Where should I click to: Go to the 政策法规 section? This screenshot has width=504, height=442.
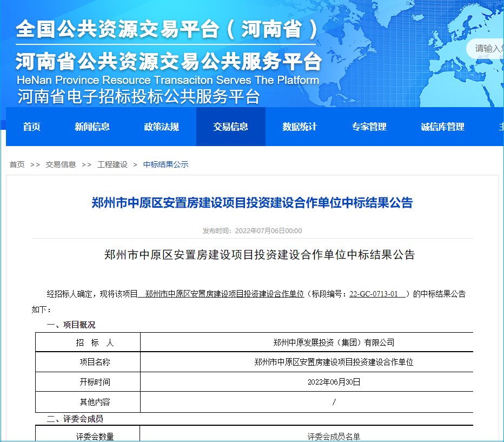pyautogui.click(x=161, y=127)
